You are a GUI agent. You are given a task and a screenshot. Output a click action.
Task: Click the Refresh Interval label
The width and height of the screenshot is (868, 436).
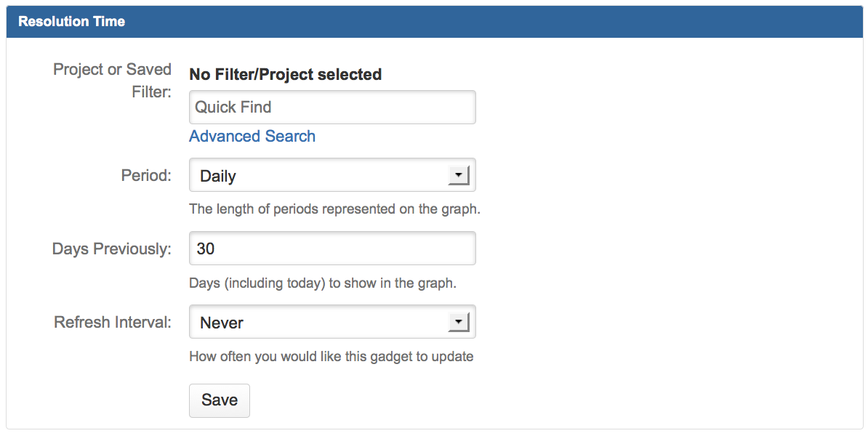point(113,322)
